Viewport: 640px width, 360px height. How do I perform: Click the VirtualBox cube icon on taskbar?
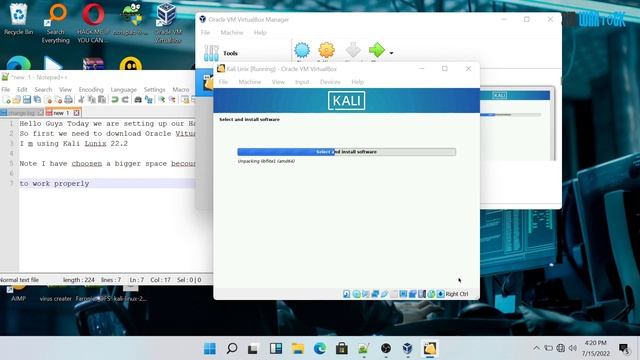pyautogui.click(x=407, y=349)
